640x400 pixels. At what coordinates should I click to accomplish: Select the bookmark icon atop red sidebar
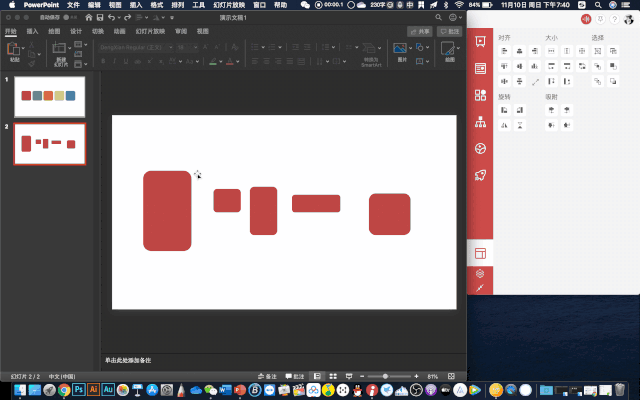(481, 41)
